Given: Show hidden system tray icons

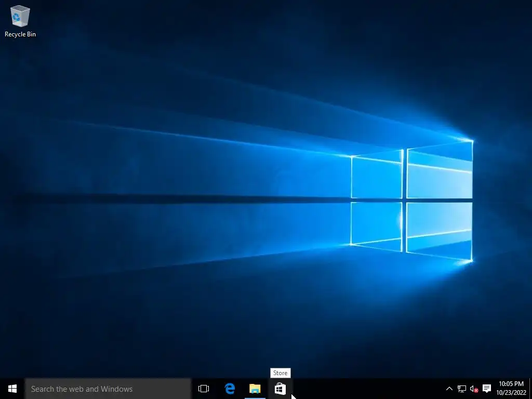Looking at the screenshot, I should pos(449,389).
